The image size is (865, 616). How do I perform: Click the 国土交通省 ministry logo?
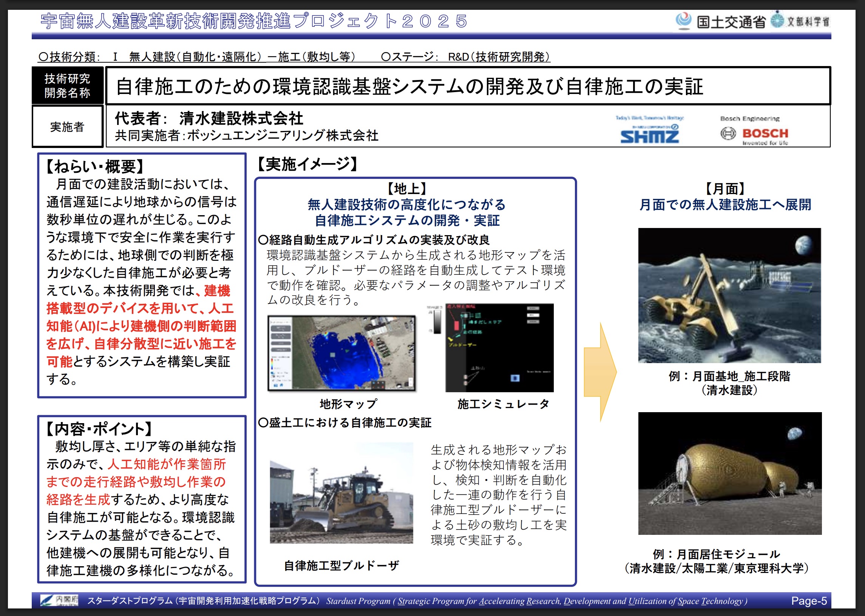click(x=720, y=21)
